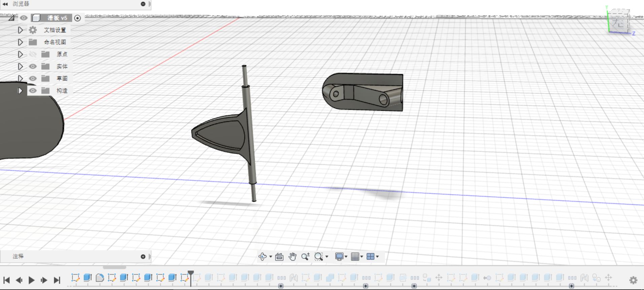
Task: Click the 注释 panel title
Action: pos(18,257)
